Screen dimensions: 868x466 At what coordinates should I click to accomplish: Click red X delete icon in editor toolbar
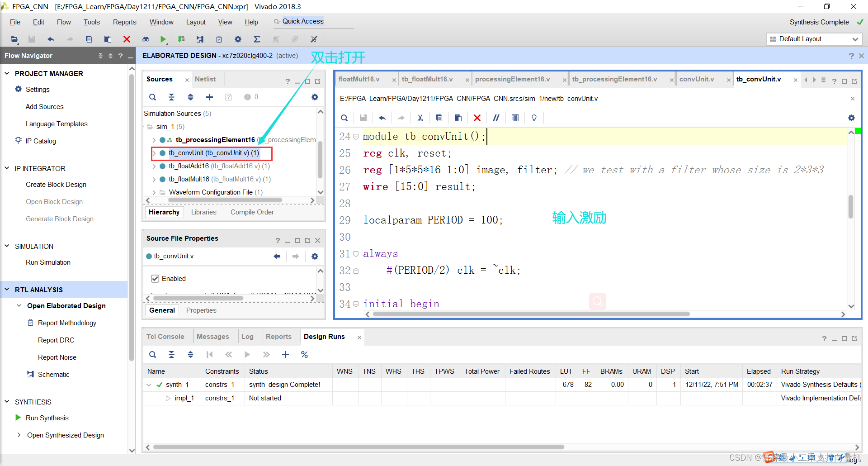click(x=477, y=118)
